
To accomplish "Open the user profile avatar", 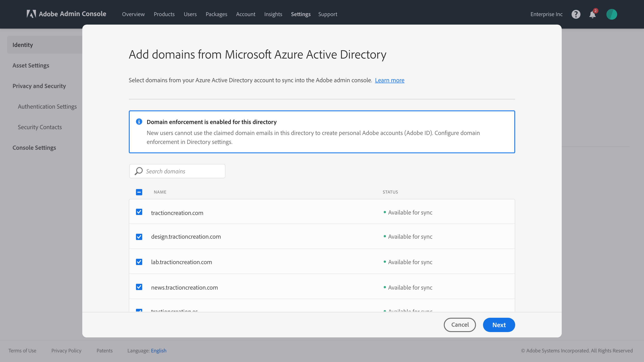I will (x=612, y=14).
